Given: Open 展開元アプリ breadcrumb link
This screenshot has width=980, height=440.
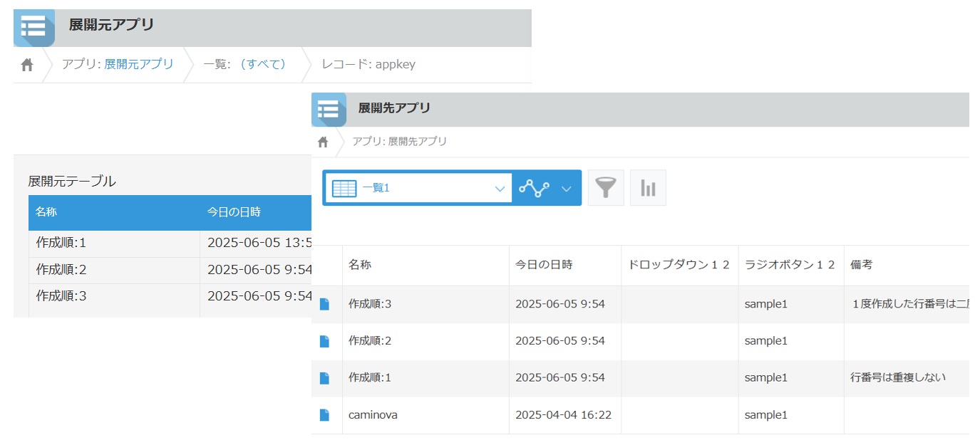Looking at the screenshot, I should (x=139, y=64).
